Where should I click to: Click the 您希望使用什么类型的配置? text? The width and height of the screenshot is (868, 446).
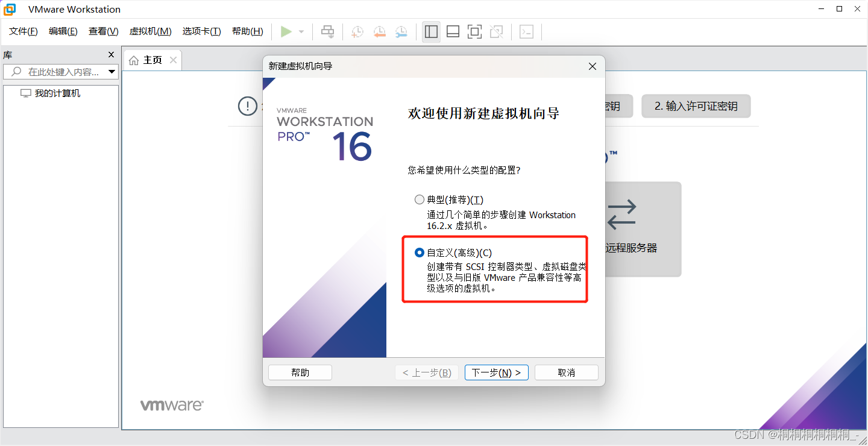[x=464, y=171]
